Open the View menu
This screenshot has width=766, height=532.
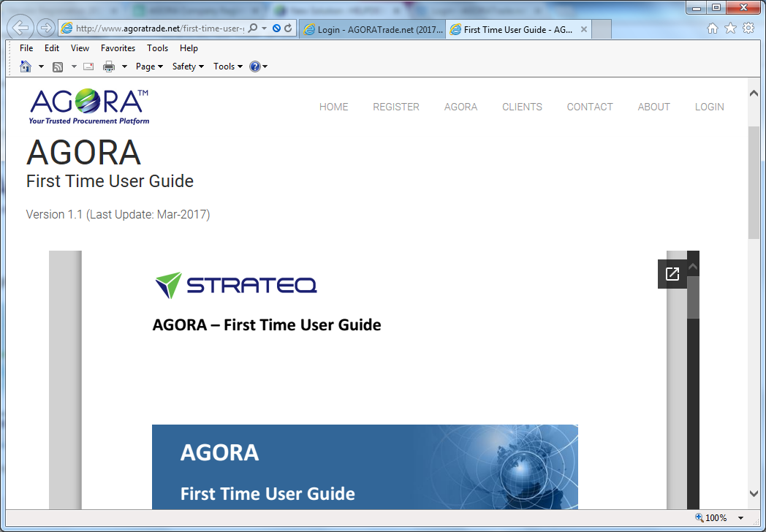point(80,48)
